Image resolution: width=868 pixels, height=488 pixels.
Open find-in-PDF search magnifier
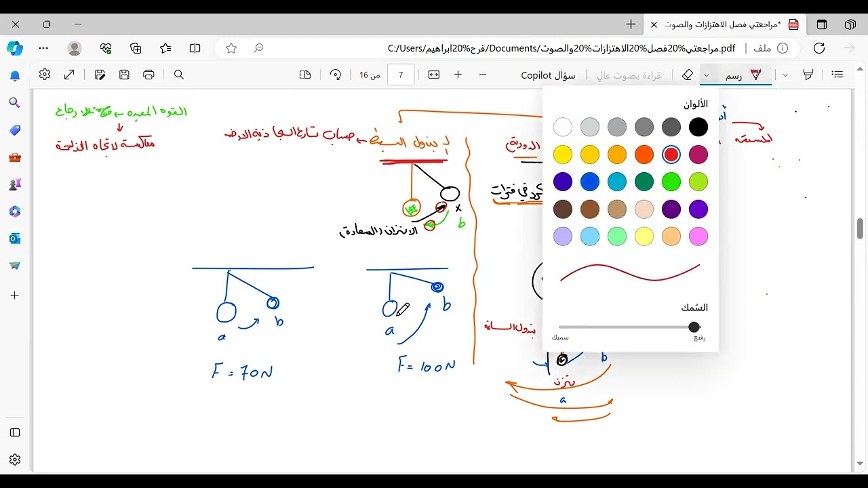179,75
